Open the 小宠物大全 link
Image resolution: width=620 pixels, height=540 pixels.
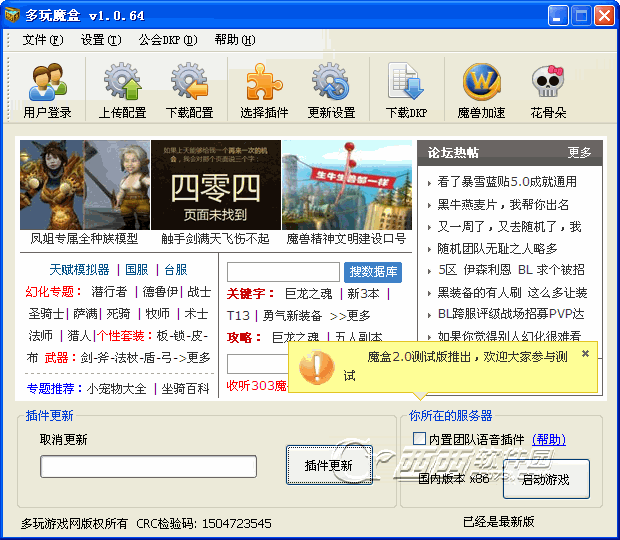117,389
